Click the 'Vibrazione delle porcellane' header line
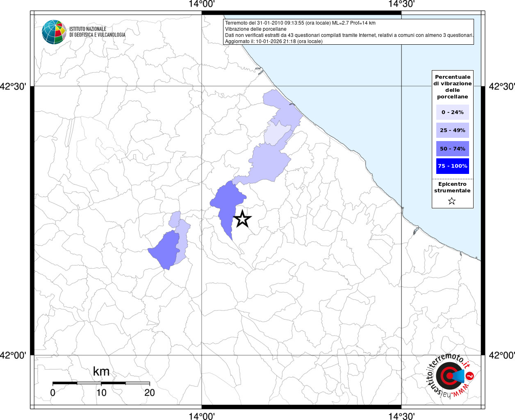 point(256,29)
